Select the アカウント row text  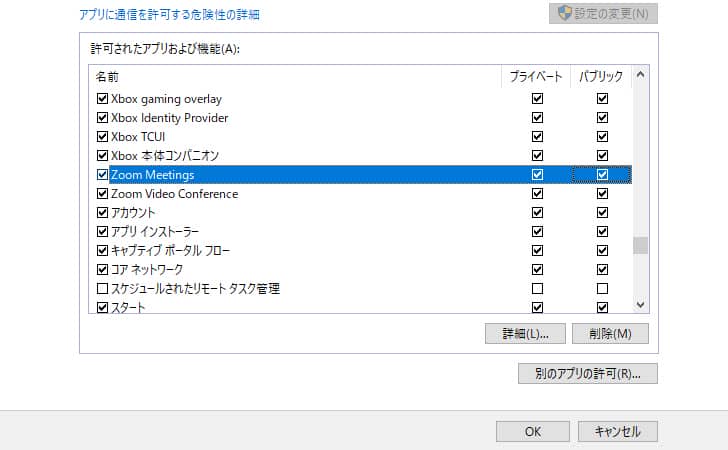[133, 213]
